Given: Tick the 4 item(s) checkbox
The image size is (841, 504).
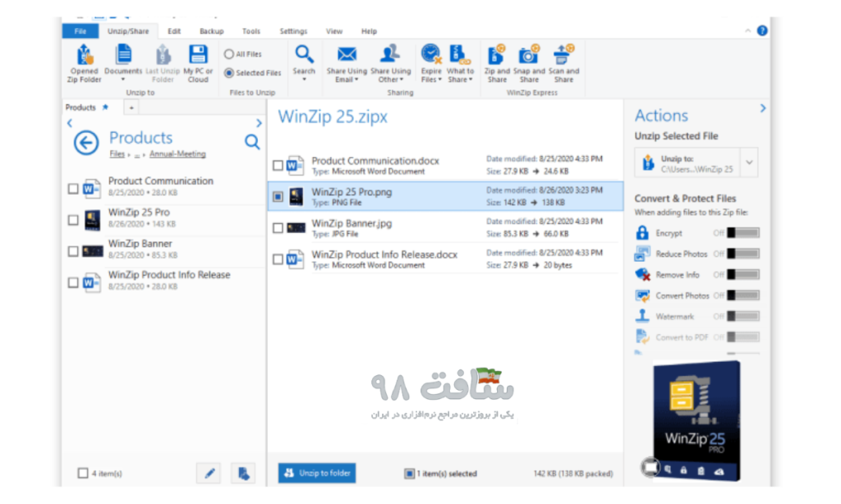Looking at the screenshot, I should coord(82,473).
